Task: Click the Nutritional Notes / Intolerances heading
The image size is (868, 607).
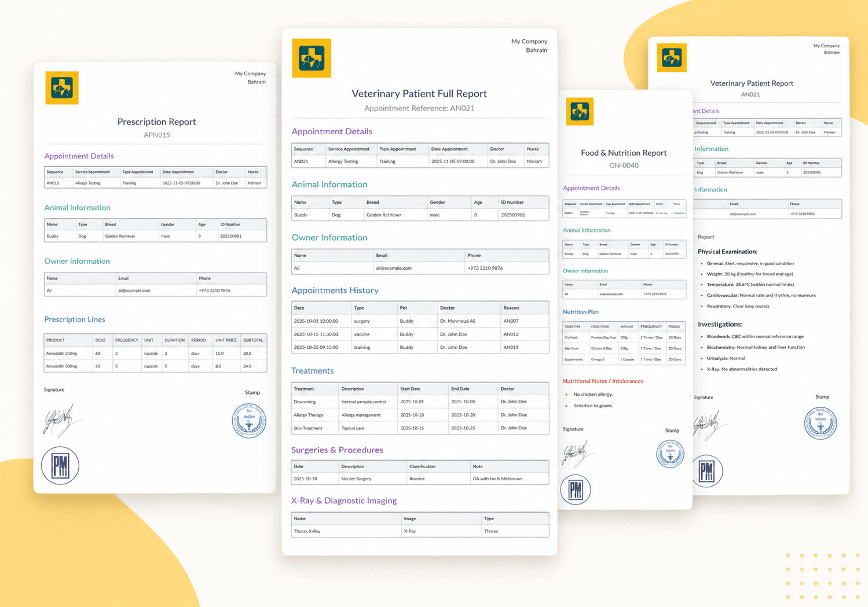Action: (x=603, y=381)
